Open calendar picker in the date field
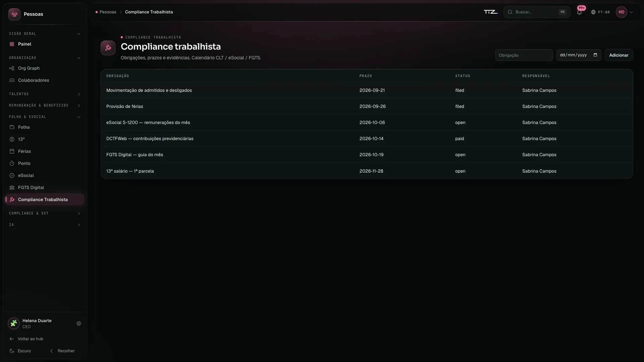644x362 pixels. click(595, 55)
